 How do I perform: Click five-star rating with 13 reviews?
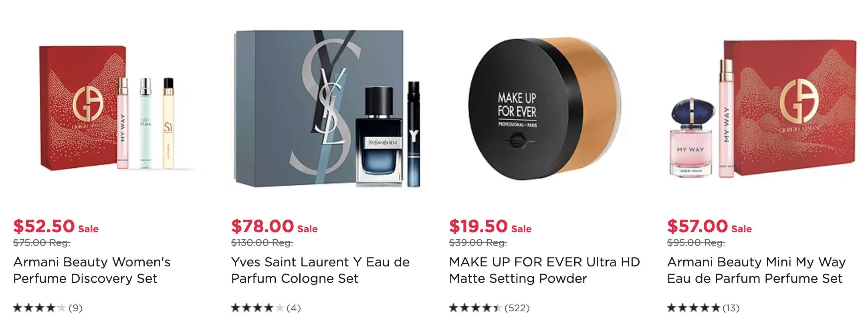pyautogui.click(x=693, y=308)
